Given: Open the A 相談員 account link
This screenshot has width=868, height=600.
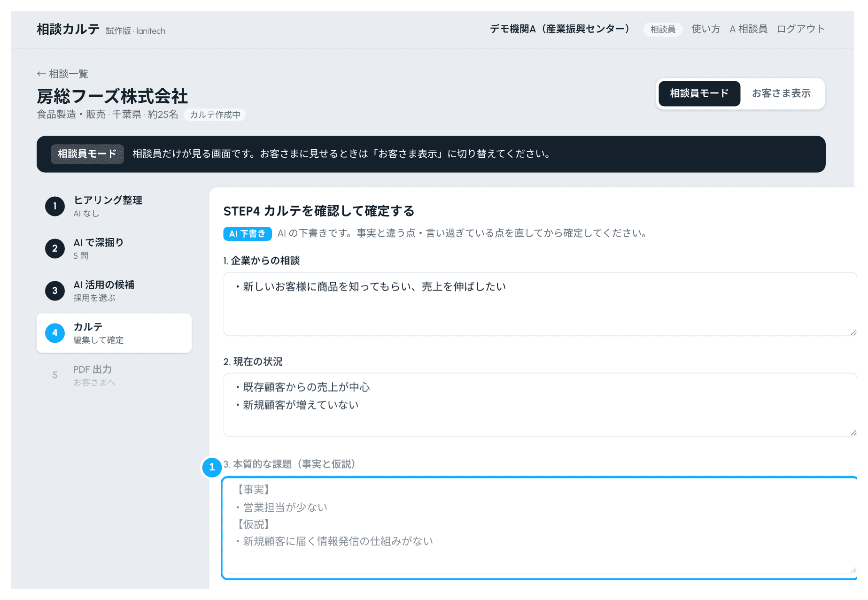Looking at the screenshot, I should click(x=748, y=29).
